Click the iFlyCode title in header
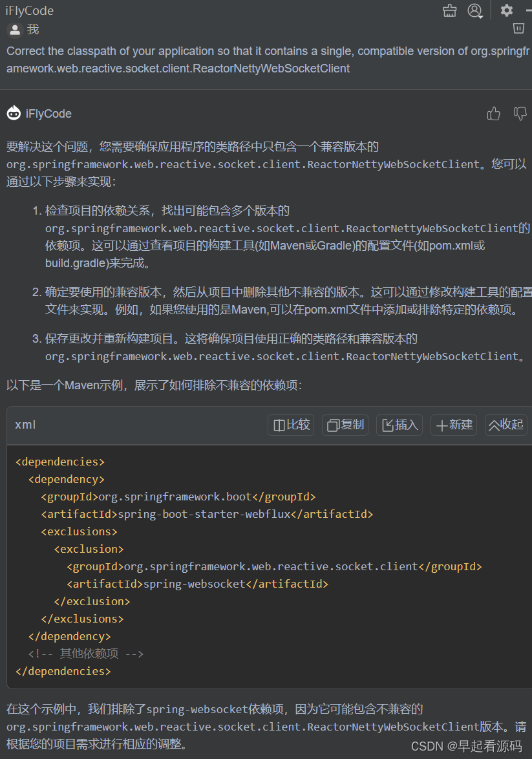Screen dimensions: 532x759 pyautogui.click(x=30, y=10)
